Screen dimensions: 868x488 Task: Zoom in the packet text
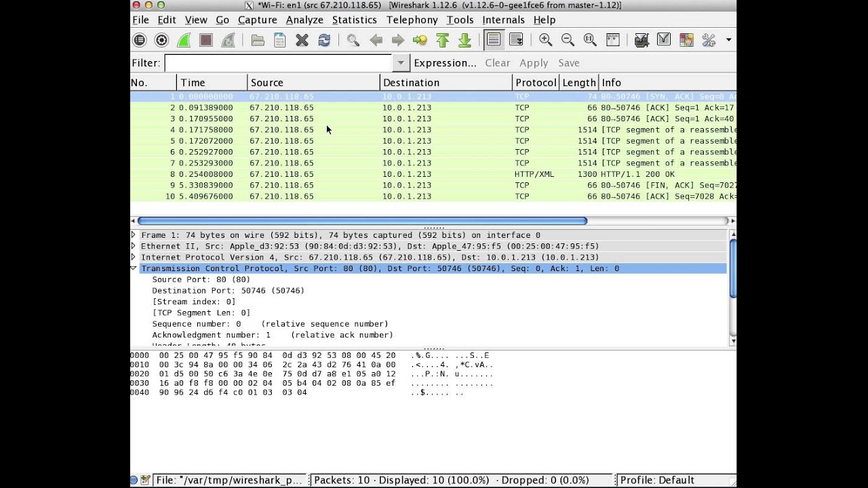click(x=545, y=41)
